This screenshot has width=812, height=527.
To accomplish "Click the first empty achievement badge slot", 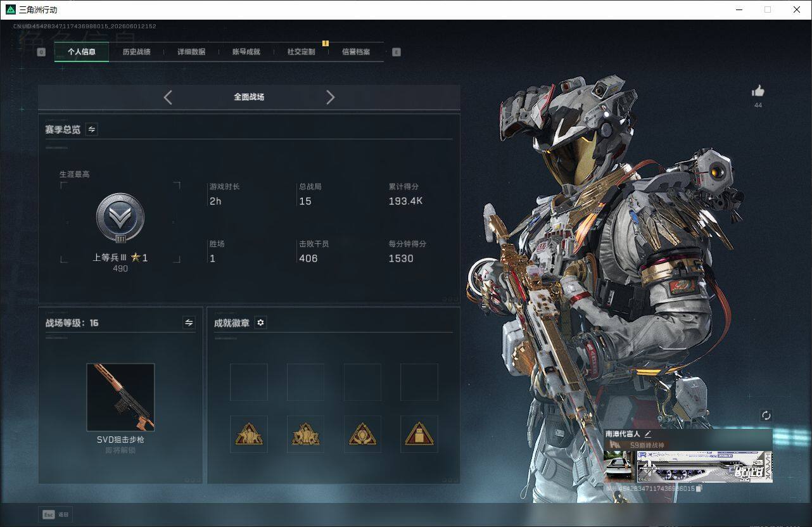I will (249, 382).
